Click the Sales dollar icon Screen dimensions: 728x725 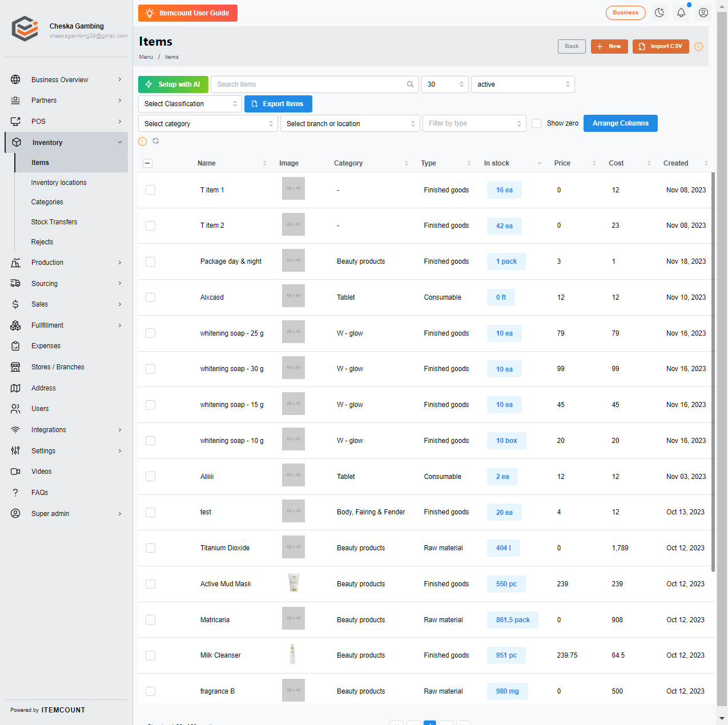(15, 304)
